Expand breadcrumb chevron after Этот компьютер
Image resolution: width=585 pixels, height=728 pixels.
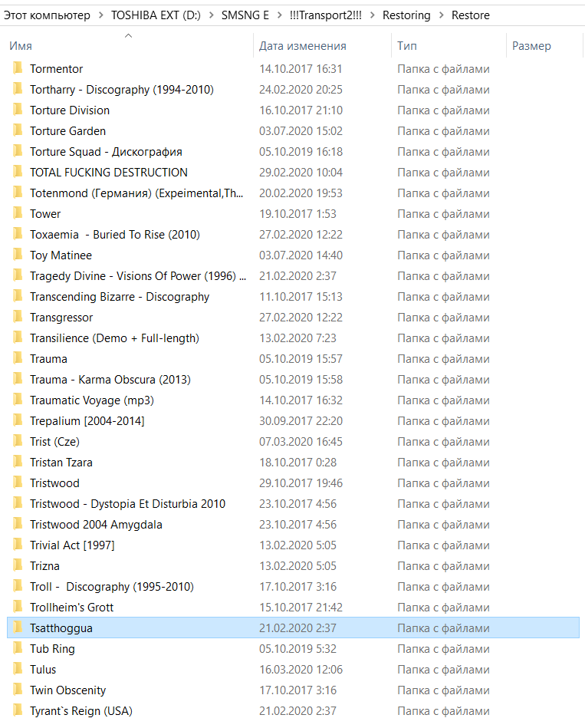point(100,15)
